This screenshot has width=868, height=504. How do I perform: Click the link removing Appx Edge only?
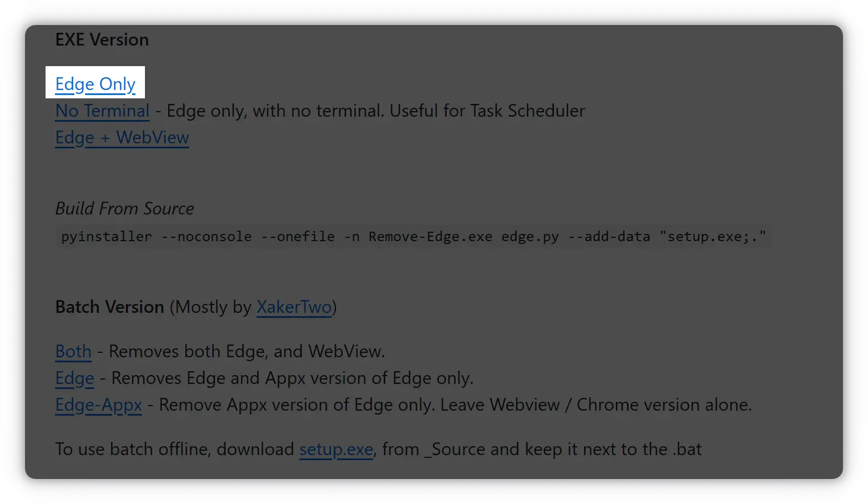point(98,405)
